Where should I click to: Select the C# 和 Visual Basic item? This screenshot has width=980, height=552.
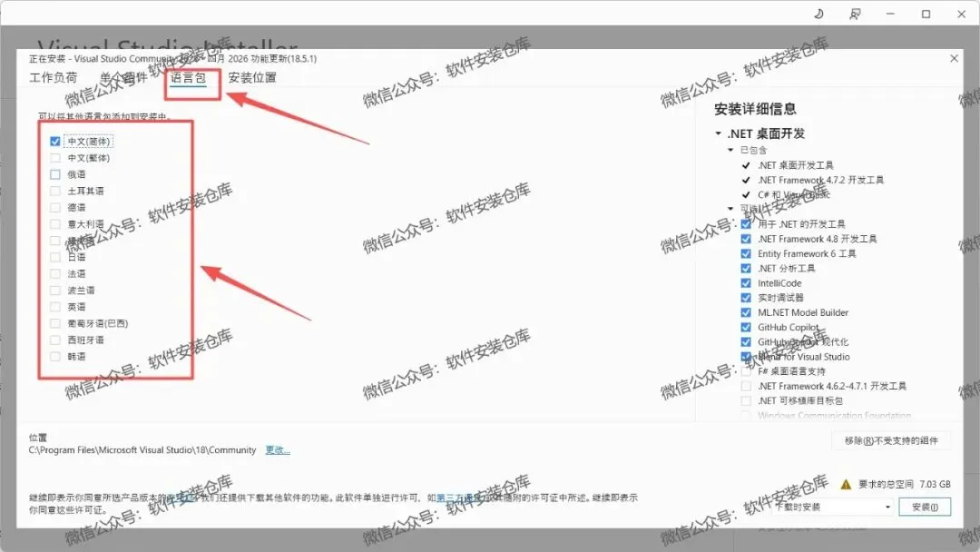click(x=794, y=194)
